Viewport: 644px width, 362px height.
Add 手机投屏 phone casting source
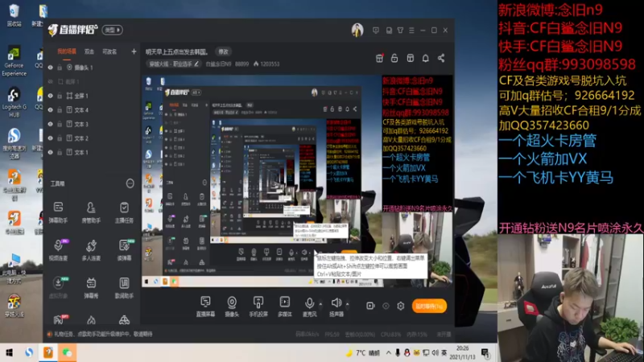pos(258,306)
